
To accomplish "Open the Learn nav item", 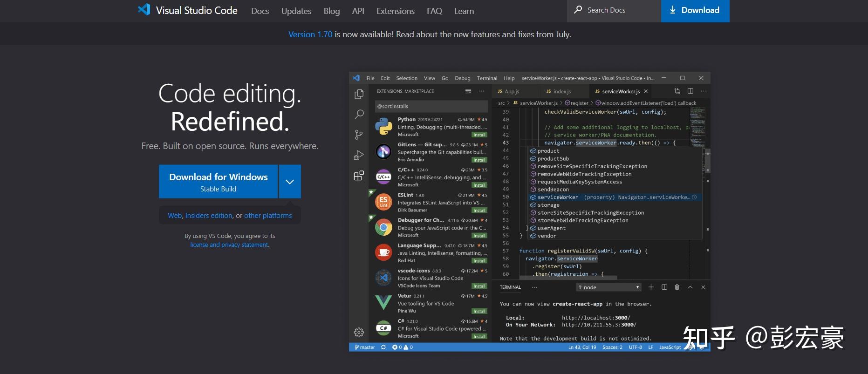I will pyautogui.click(x=464, y=11).
